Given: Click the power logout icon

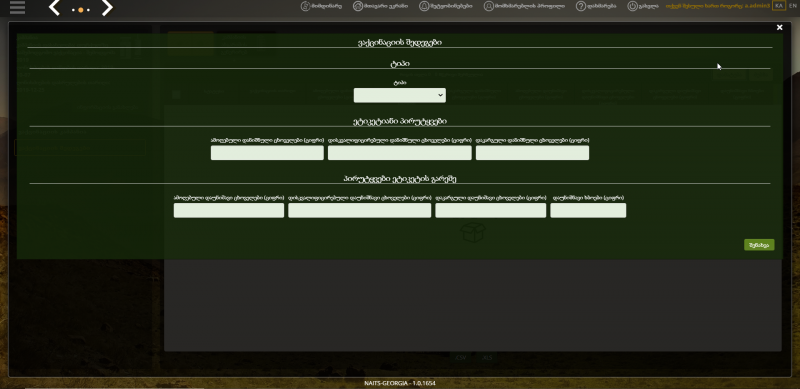Looking at the screenshot, I should click(633, 6).
